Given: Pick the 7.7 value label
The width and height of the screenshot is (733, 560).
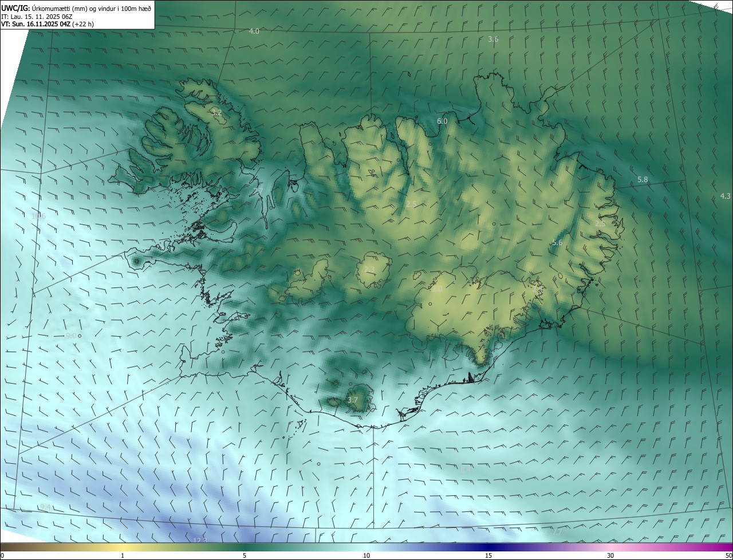Looking at the screenshot, I should pos(557,532).
